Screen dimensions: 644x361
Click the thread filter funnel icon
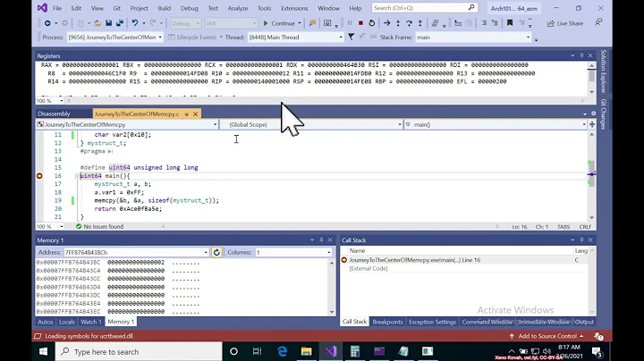(352, 37)
